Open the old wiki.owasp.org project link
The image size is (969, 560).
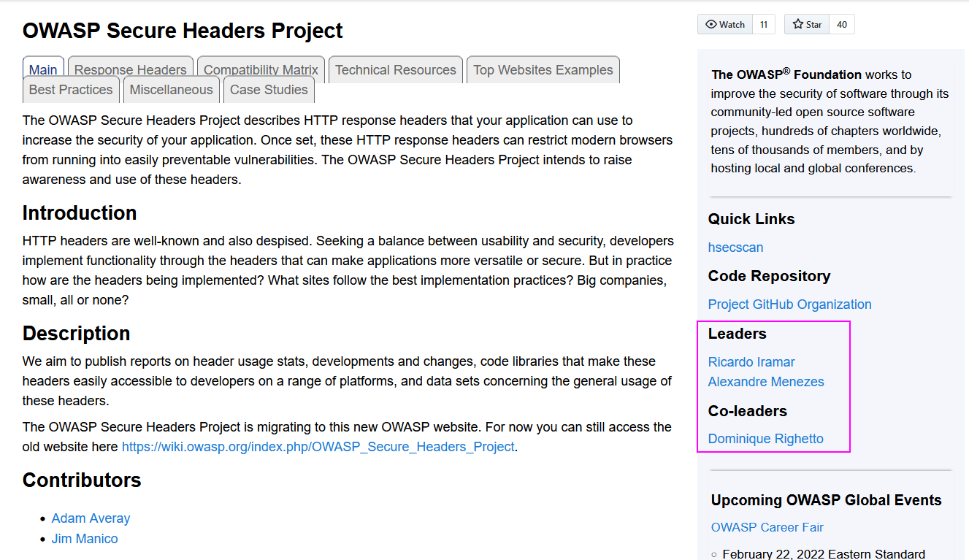[318, 447]
